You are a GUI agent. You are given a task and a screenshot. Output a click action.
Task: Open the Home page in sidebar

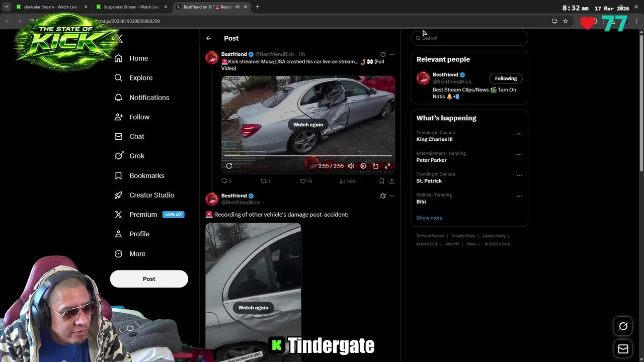pos(131,58)
